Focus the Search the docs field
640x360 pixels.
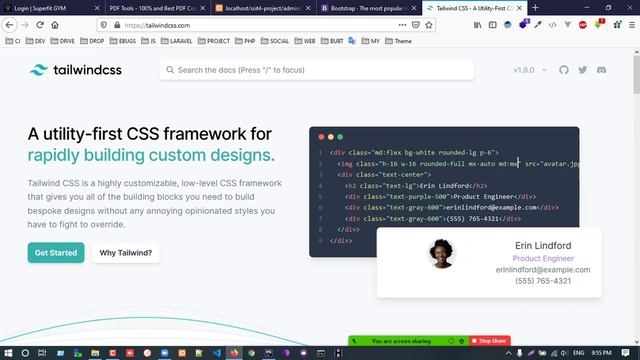coord(317,70)
